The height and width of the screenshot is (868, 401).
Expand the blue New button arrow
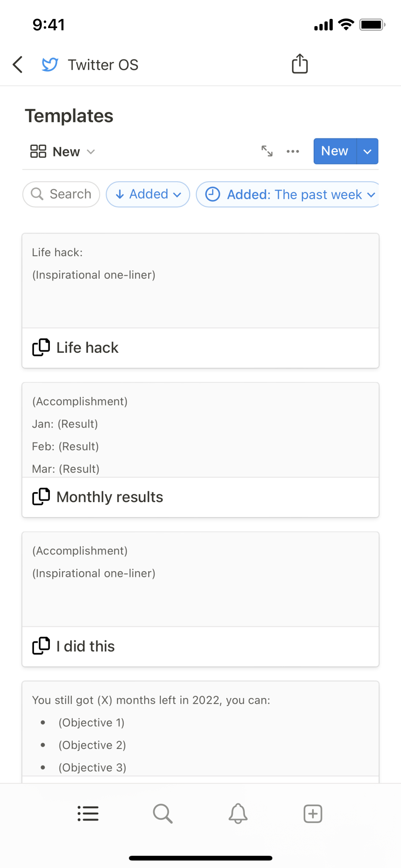tap(367, 151)
